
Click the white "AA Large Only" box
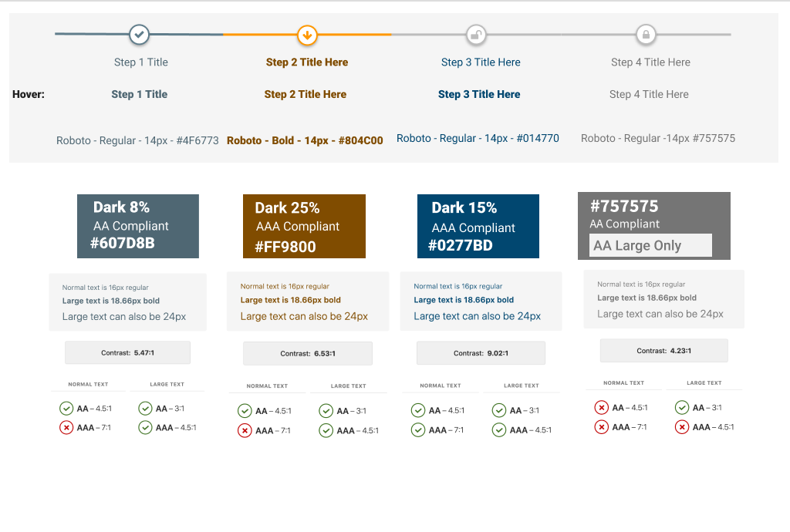point(650,245)
